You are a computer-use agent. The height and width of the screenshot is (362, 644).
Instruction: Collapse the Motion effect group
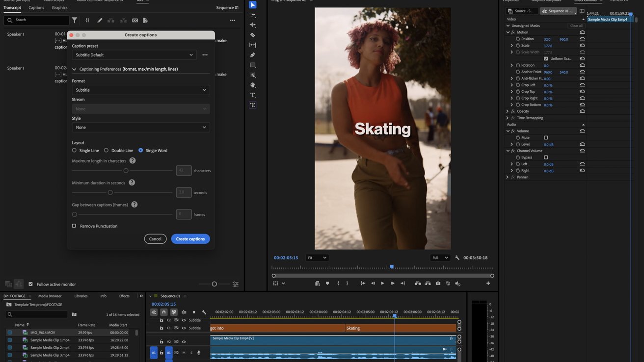click(x=508, y=32)
